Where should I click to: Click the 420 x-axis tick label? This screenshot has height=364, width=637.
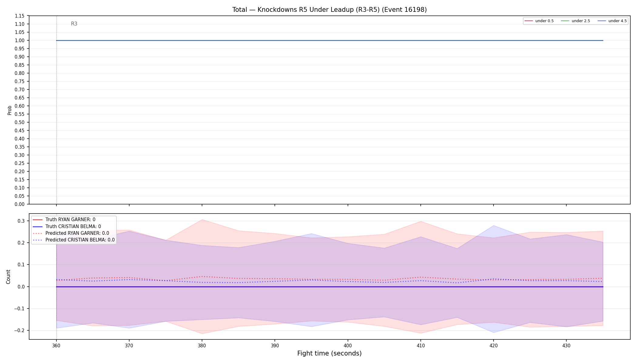point(494,345)
